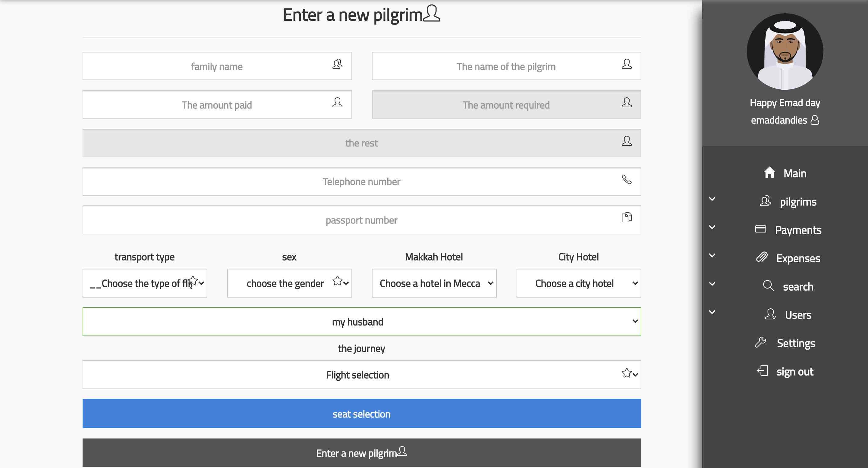Click the sign out door icon
Image resolution: width=868 pixels, height=468 pixels.
[x=762, y=371]
